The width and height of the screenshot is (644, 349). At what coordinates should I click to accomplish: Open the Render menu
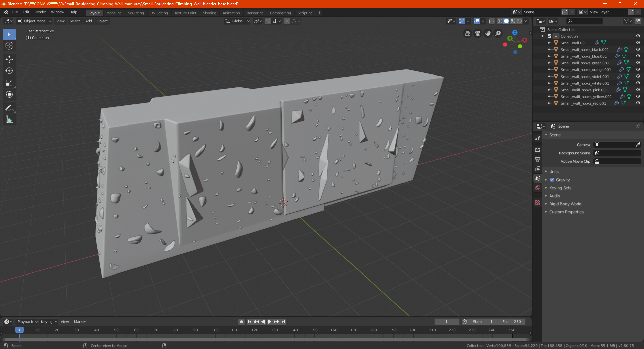click(40, 12)
